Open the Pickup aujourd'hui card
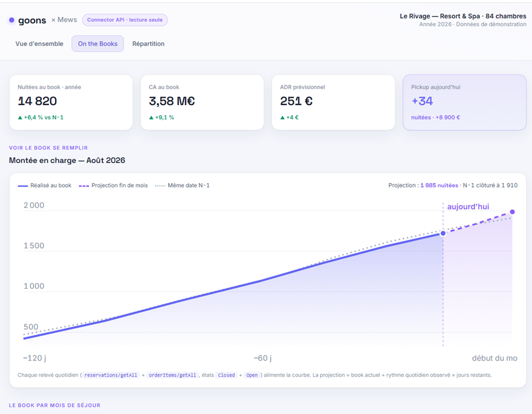Image resolution: width=532 pixels, height=414 pixels. pos(464,102)
